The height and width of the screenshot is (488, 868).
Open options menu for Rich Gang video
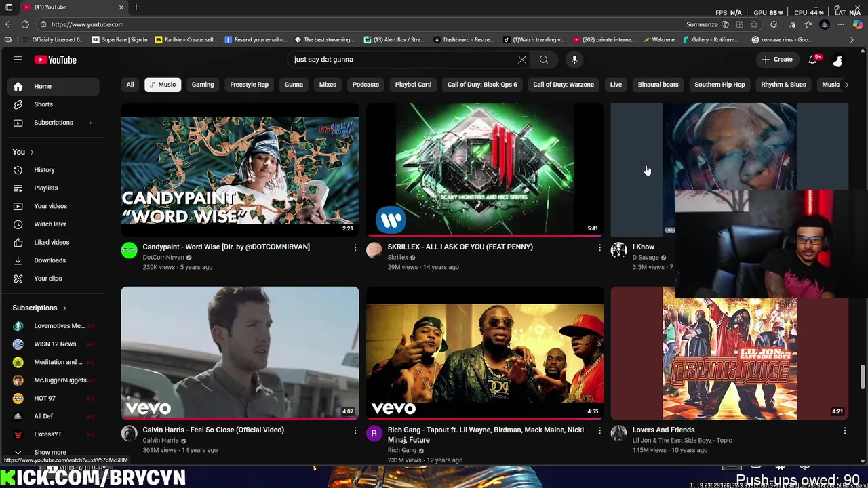click(x=599, y=430)
